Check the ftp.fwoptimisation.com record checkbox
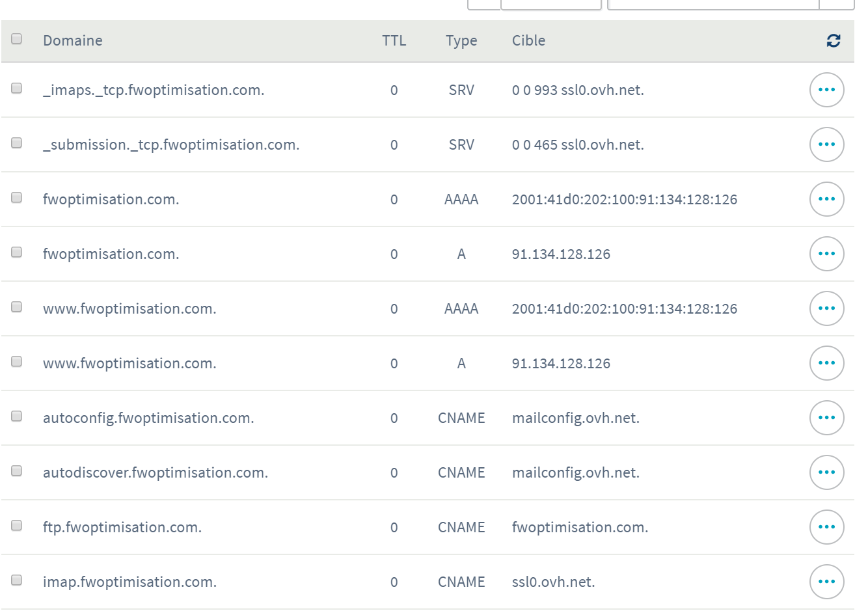Viewport: 868px width, 611px height. point(17,526)
